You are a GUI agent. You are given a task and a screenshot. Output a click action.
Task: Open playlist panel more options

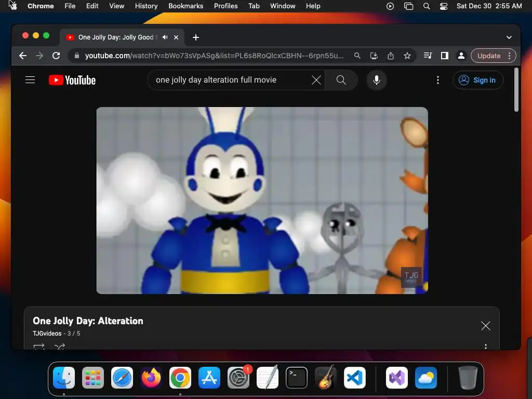click(486, 347)
